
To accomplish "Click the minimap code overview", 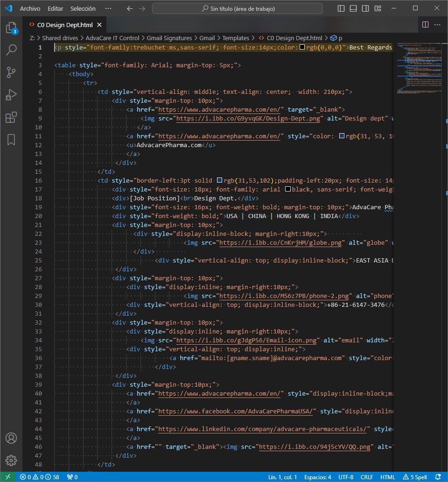I will [419, 68].
